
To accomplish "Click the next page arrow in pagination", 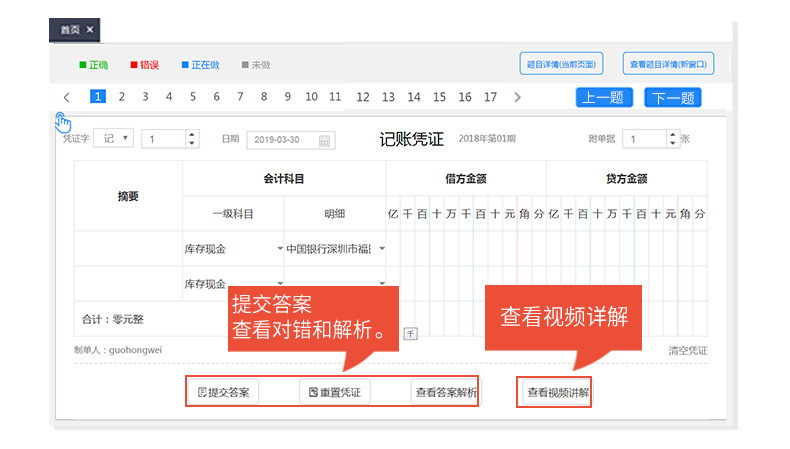I will (517, 97).
